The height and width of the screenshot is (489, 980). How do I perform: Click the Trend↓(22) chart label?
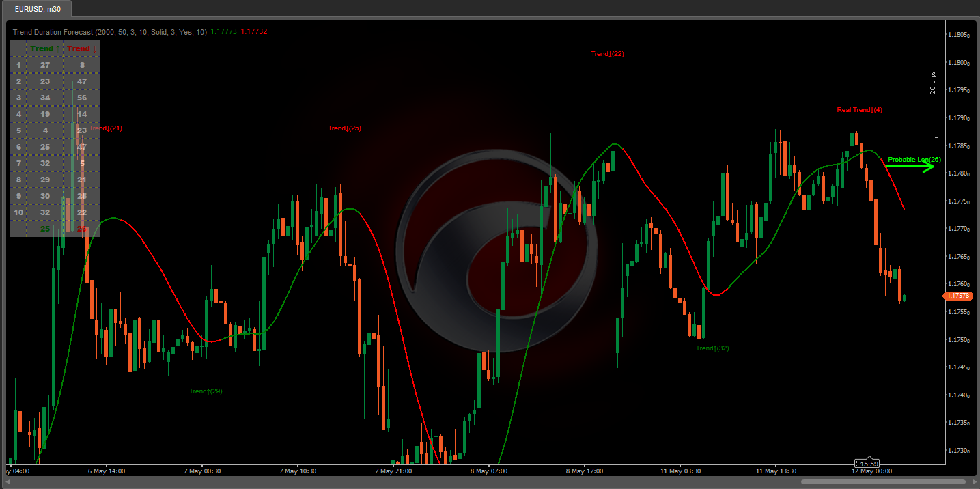[x=607, y=53]
